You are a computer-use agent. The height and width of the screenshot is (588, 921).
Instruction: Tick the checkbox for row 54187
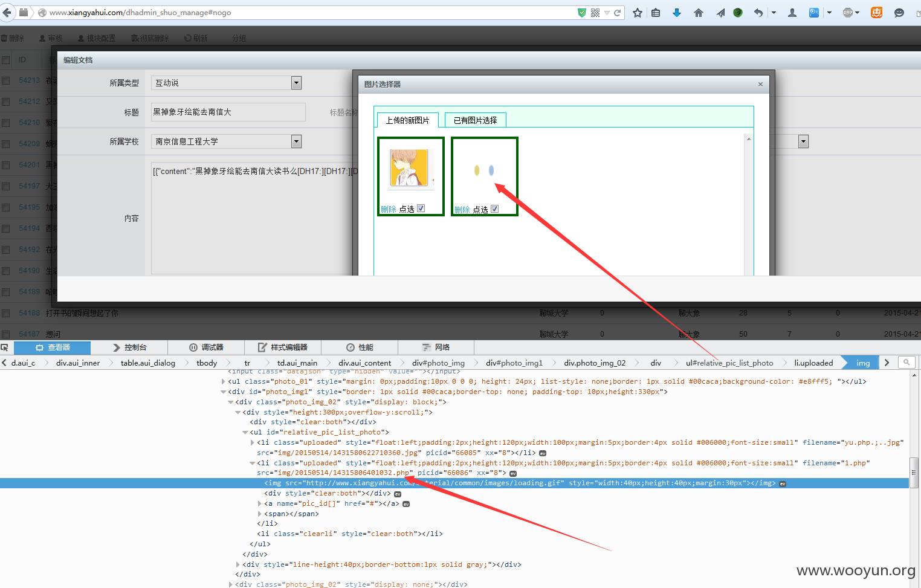(6, 334)
